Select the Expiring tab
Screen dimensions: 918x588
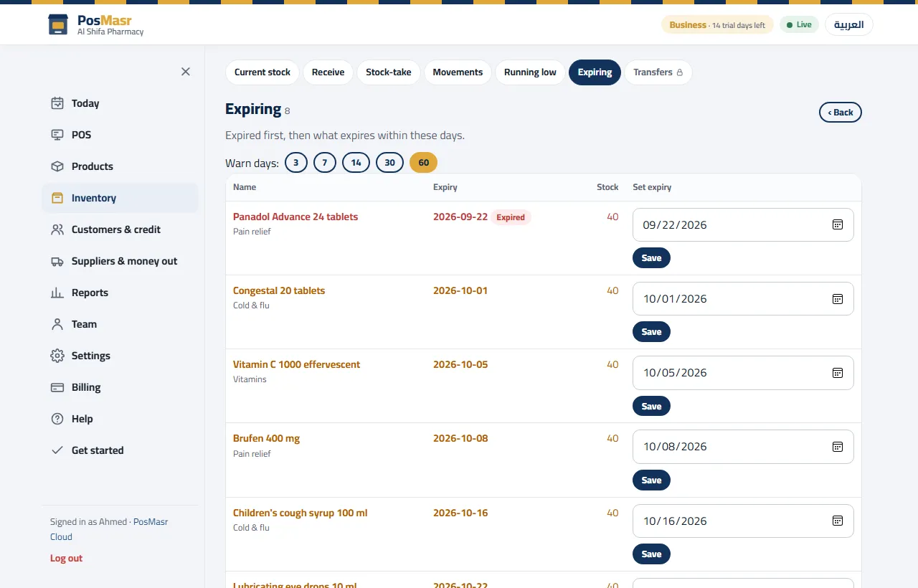click(x=595, y=72)
